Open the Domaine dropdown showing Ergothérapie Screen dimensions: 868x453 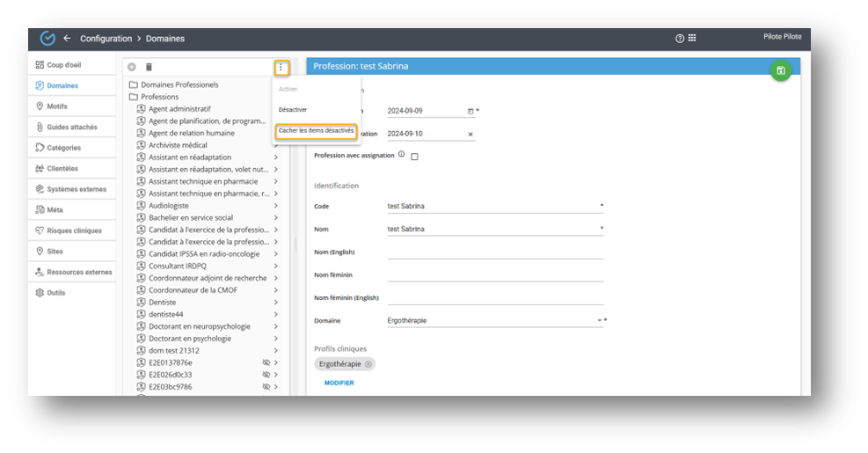[600, 321]
